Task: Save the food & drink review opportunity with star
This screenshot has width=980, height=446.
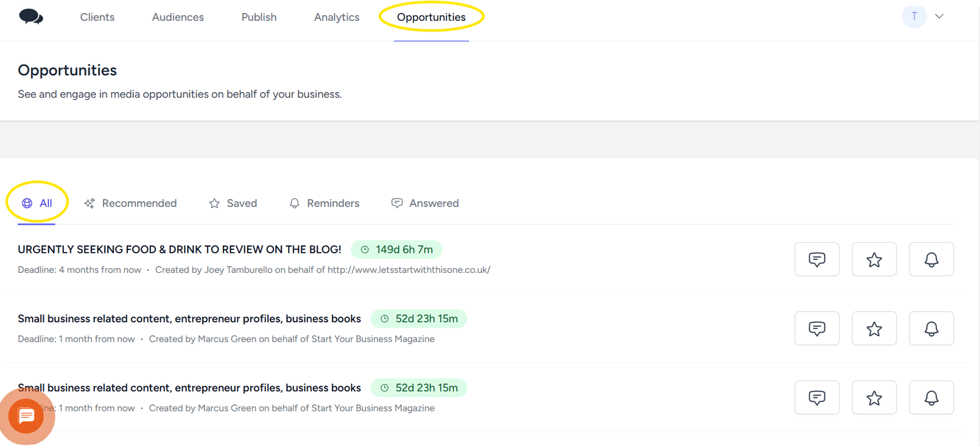Action: click(x=874, y=260)
